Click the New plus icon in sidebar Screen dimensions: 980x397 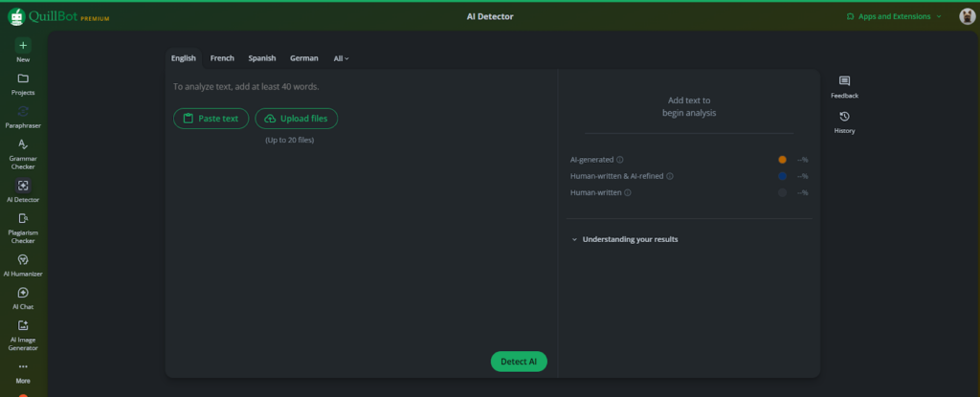(x=23, y=45)
